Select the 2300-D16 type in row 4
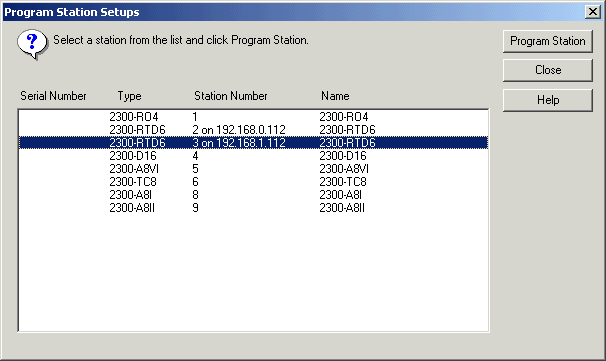 point(133,156)
